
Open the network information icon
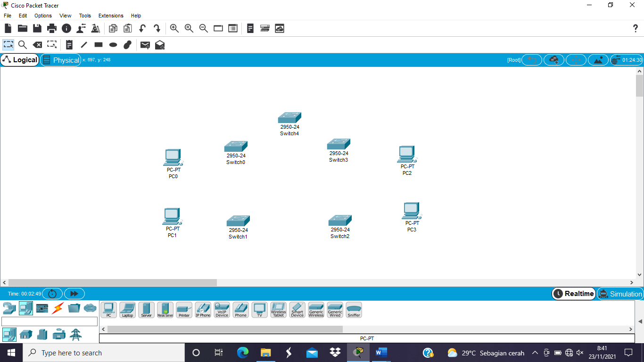coord(66,28)
